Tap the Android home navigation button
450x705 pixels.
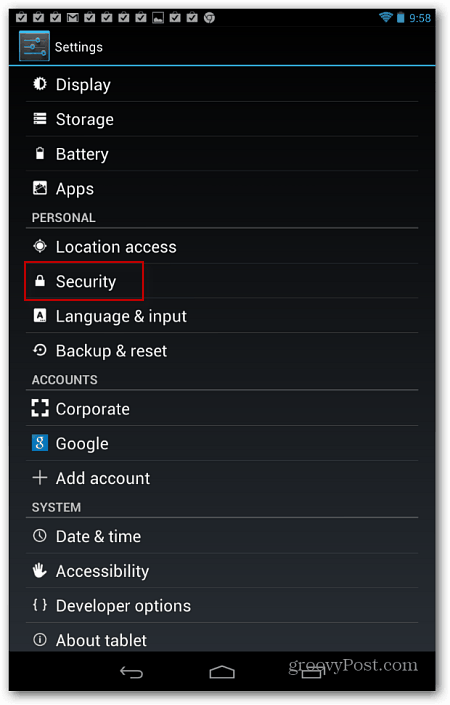[x=222, y=672]
